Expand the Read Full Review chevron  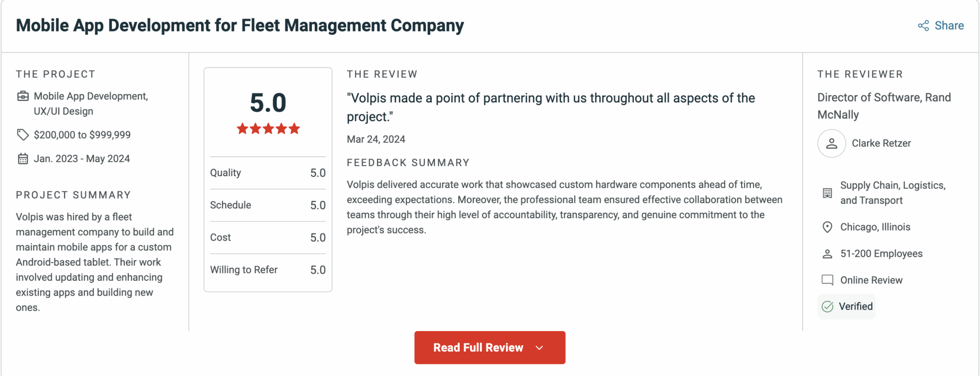point(539,348)
